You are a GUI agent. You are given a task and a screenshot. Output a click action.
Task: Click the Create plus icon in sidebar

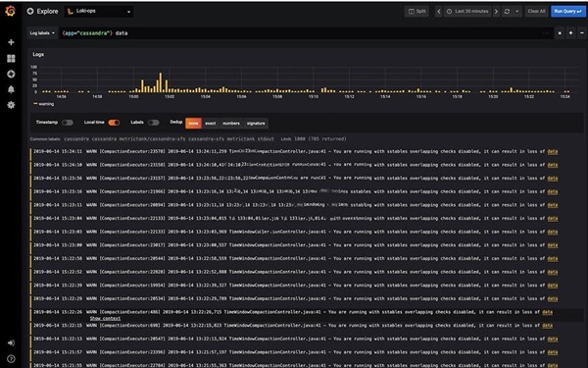(11, 42)
